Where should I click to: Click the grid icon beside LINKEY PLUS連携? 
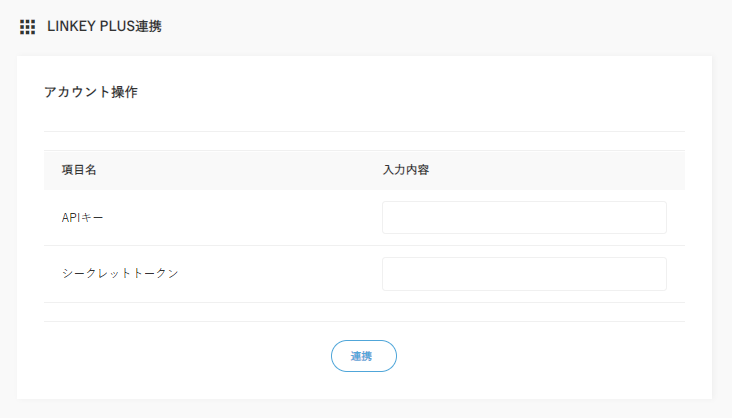pos(27,27)
